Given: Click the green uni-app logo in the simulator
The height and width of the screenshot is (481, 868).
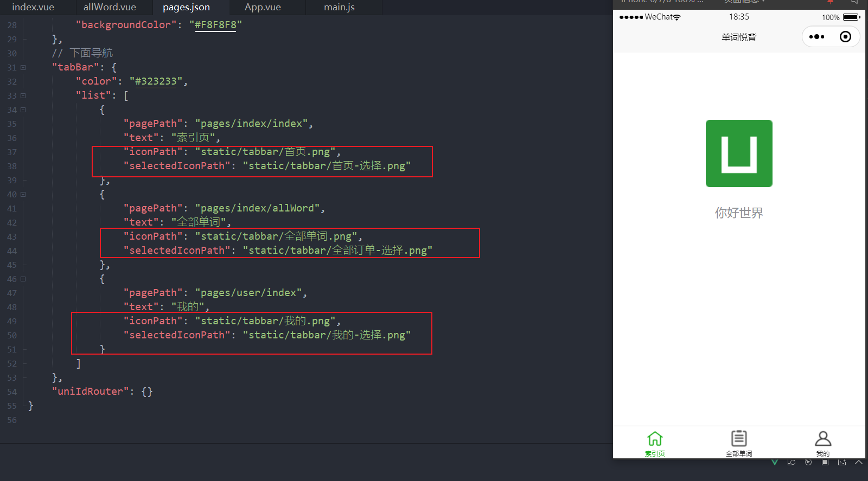Looking at the screenshot, I should click(739, 153).
